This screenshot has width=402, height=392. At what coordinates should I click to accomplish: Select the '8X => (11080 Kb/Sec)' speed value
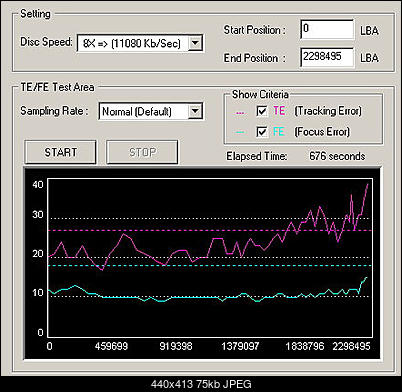click(132, 43)
